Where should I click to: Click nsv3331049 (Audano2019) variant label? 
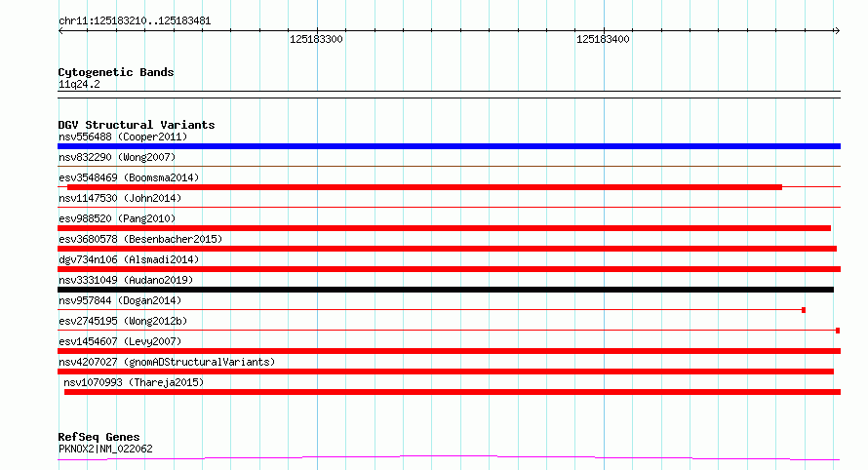point(126,280)
